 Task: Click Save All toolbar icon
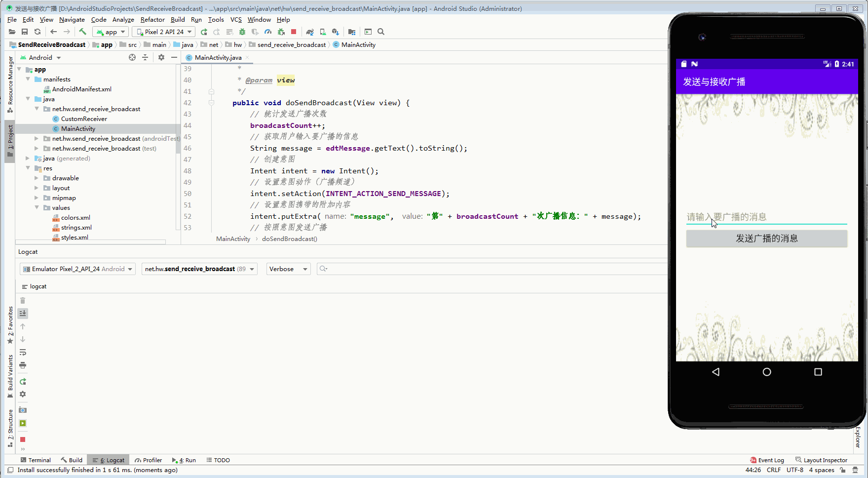(x=25, y=32)
